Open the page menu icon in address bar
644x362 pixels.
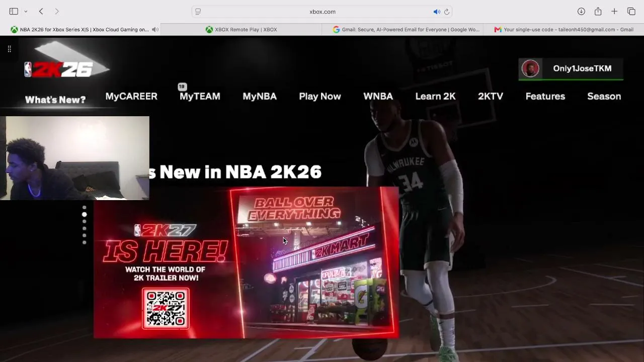(198, 12)
